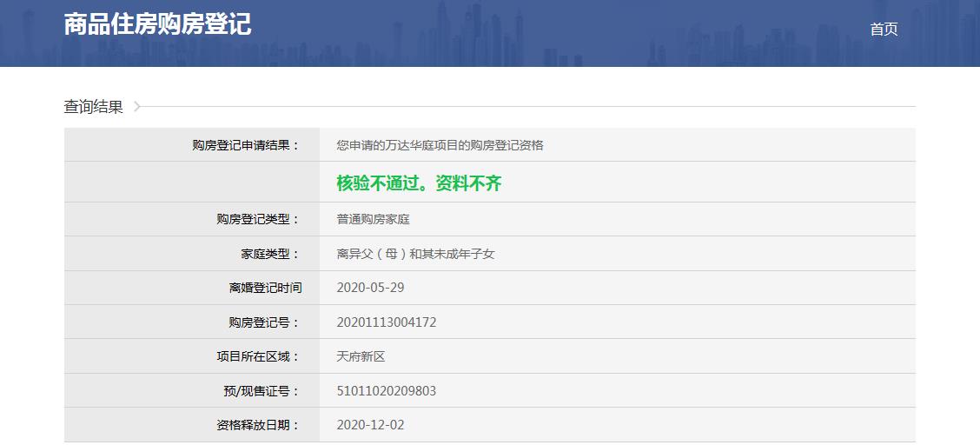The image size is (980, 445).
Task: Select the divorce date 2020-05-29
Action: click(x=370, y=288)
